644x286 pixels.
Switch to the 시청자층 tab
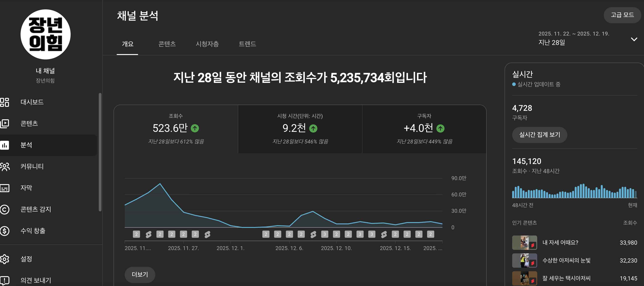click(207, 44)
